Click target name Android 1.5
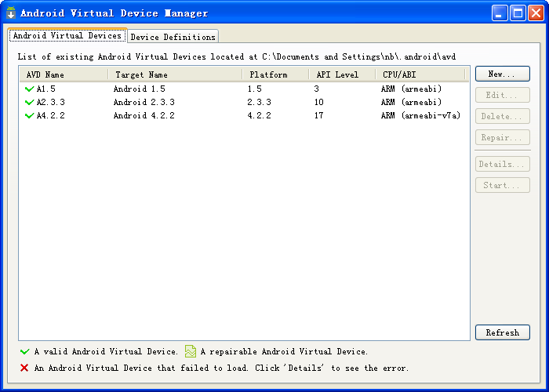549x392 pixels. click(140, 89)
